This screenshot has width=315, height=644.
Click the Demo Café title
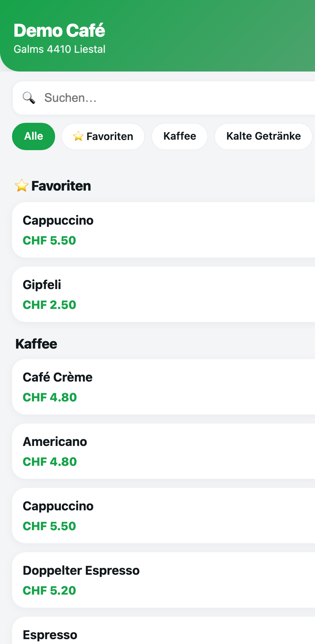click(59, 31)
